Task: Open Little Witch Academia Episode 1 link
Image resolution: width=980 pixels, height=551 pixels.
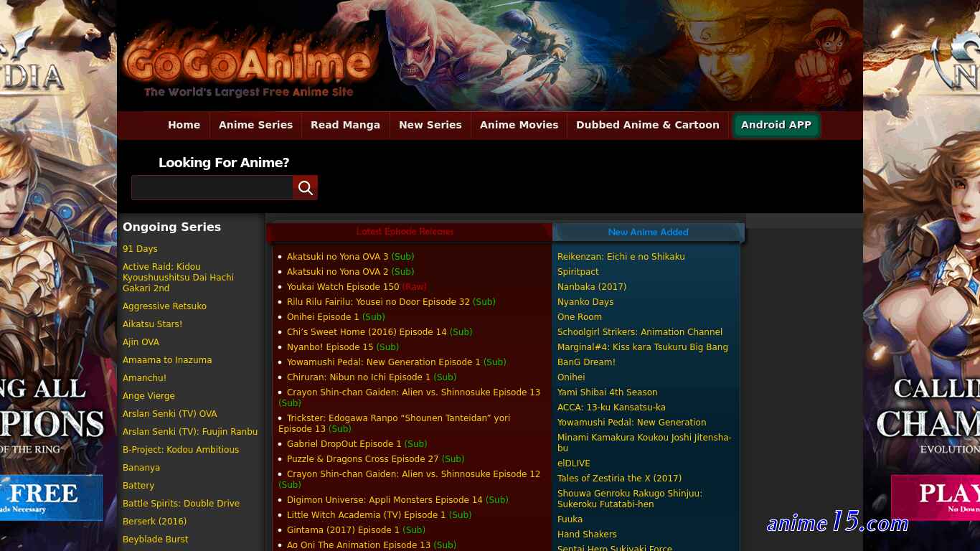Action: tap(366, 514)
